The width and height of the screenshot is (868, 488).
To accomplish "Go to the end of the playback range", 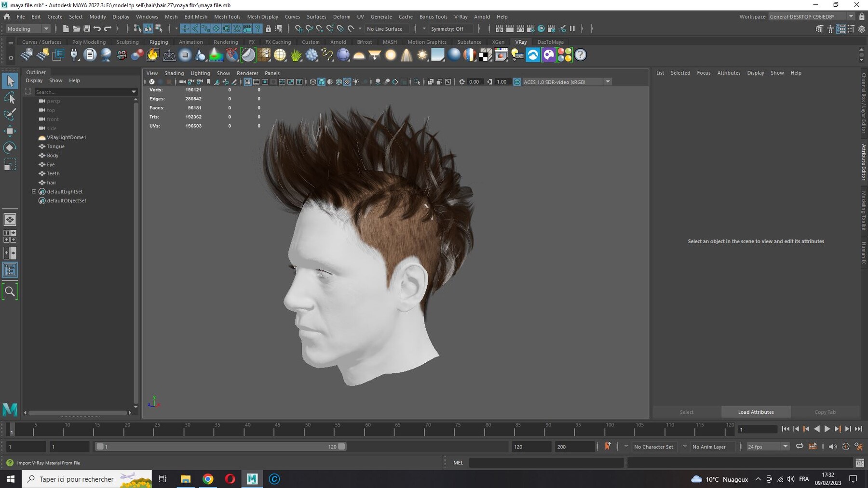I will point(858,429).
